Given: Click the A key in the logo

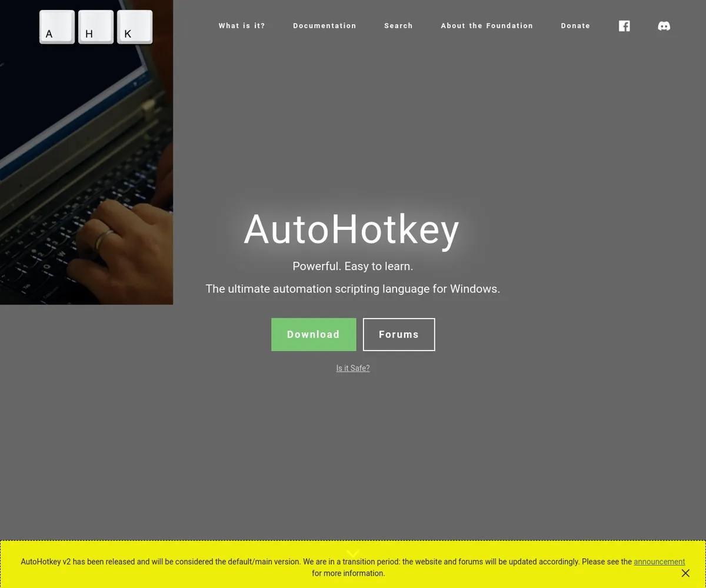Looking at the screenshot, I should [x=57, y=27].
